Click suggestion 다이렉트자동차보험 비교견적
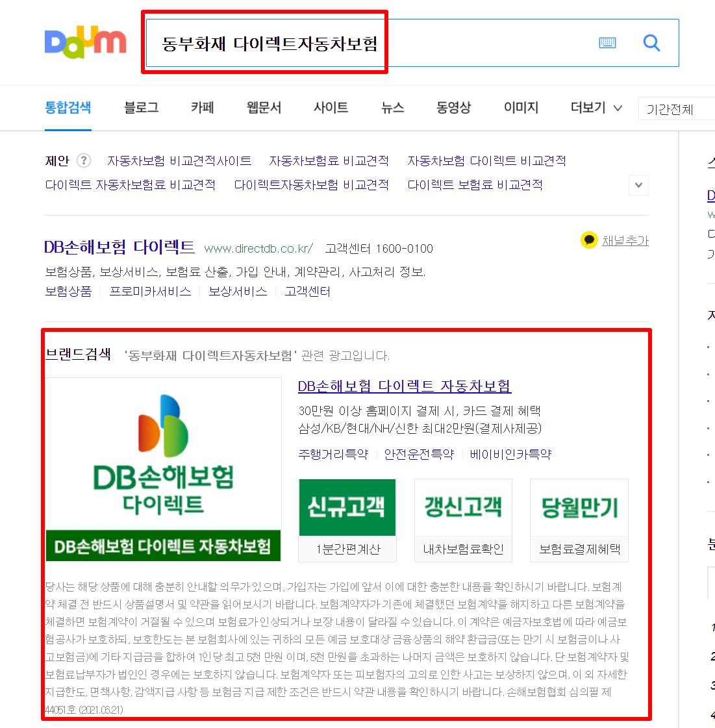Viewport: 715px width, 728px height. point(312,185)
